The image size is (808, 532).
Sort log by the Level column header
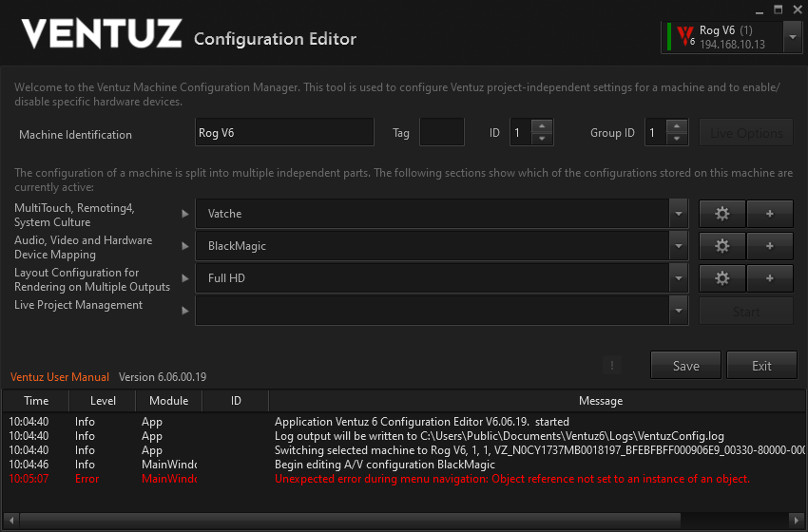coord(103,401)
